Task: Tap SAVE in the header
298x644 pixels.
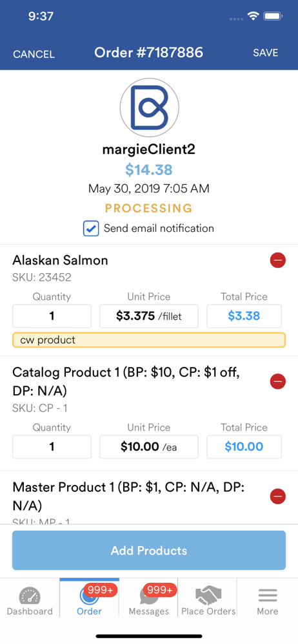Action: pos(266,53)
